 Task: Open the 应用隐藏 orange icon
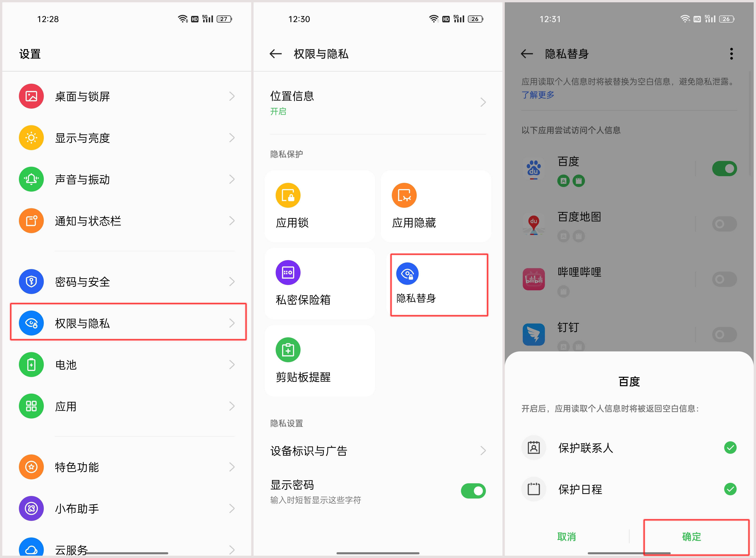[x=404, y=196]
